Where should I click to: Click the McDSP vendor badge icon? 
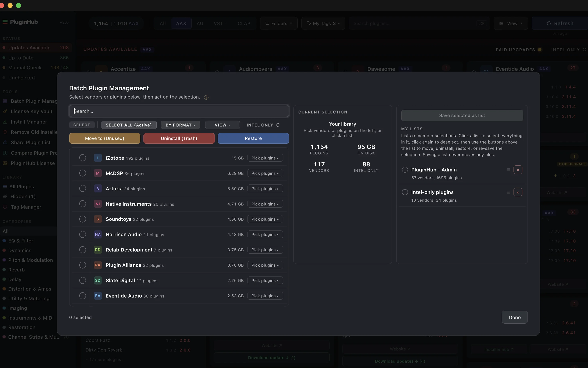[x=98, y=173]
